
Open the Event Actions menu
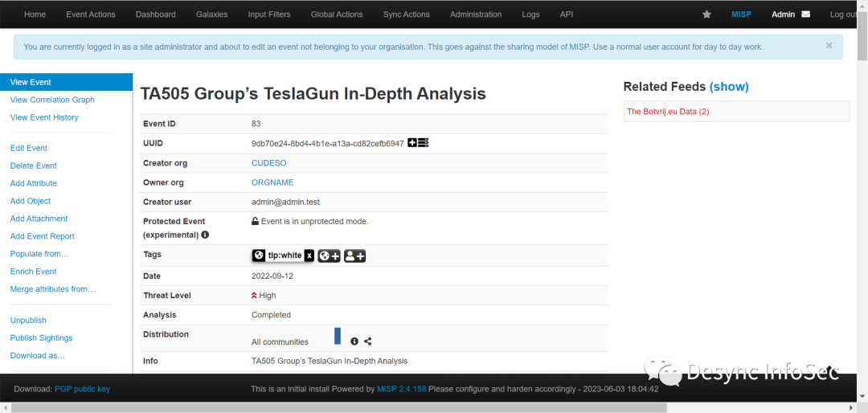[x=91, y=14]
